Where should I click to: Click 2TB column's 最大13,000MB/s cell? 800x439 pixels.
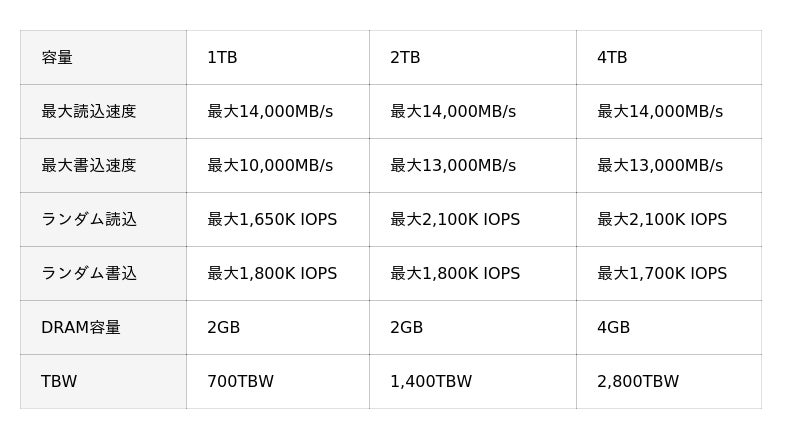click(473, 165)
